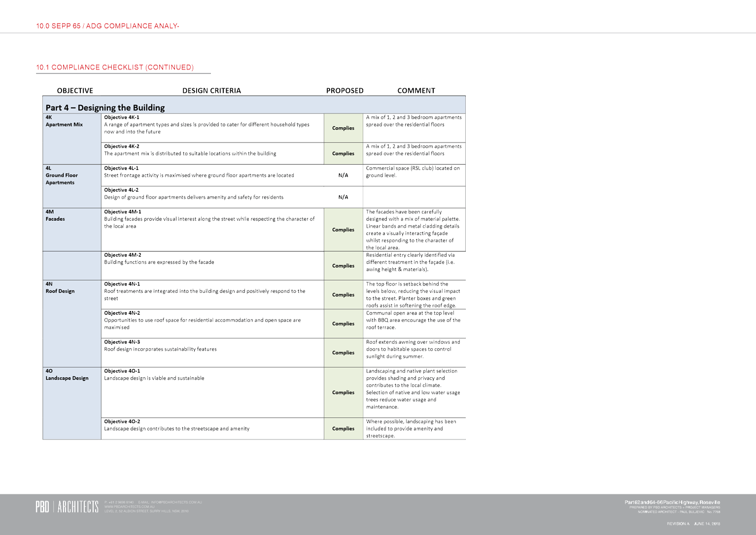Click 'Where possible, landscaping has been' comment

pos(411,429)
